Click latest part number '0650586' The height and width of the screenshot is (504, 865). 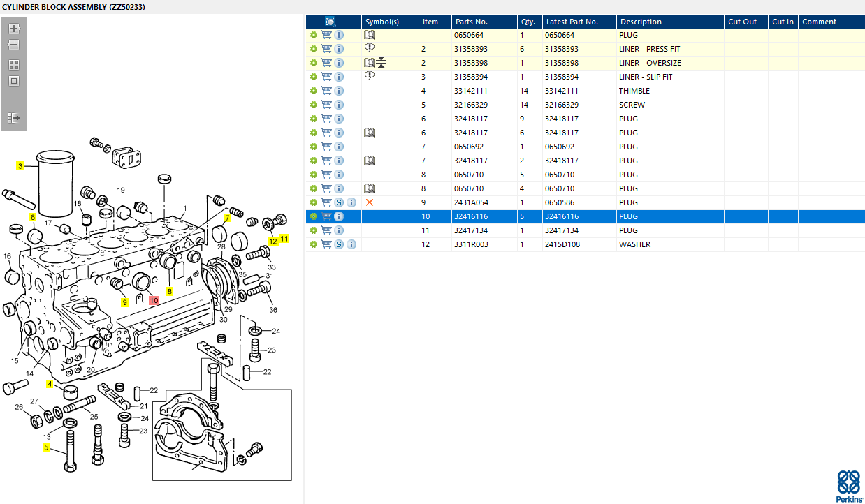[560, 202]
